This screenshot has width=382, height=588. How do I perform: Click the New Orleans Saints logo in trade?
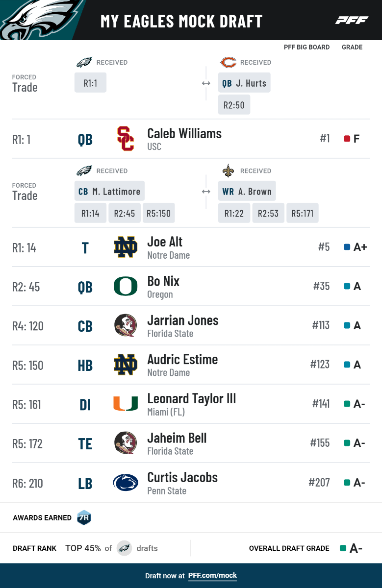[x=228, y=171]
